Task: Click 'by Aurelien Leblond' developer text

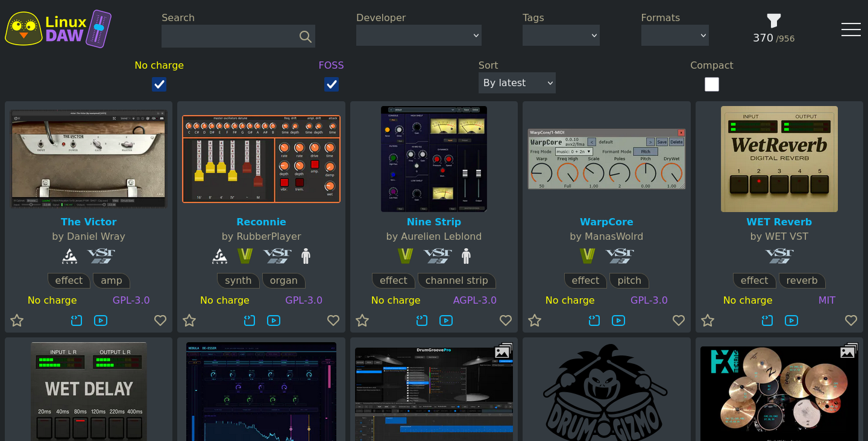Action: 434,236
